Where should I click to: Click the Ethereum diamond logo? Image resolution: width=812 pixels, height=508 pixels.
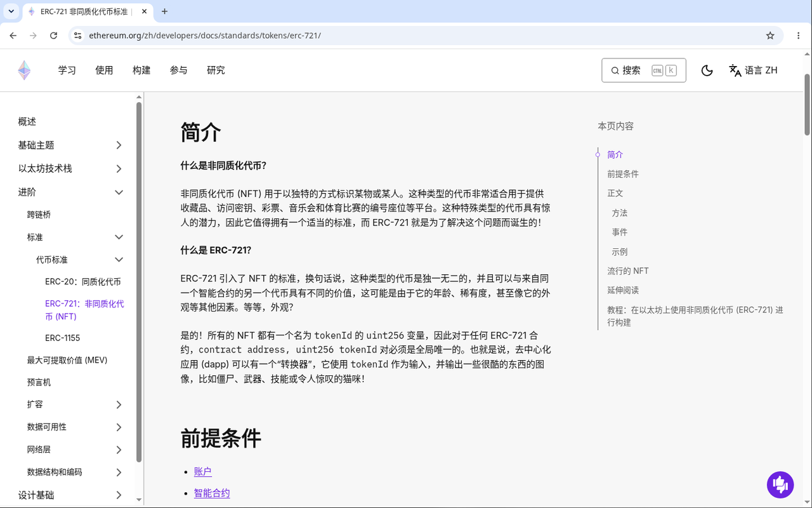point(24,70)
